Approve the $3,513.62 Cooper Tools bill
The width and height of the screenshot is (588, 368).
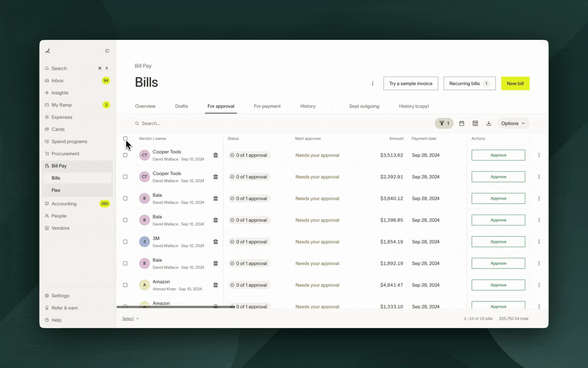pos(498,155)
